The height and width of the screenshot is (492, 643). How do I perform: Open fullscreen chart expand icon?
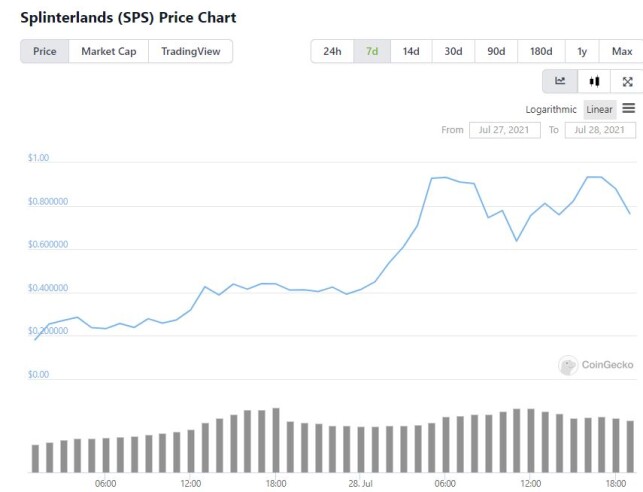coord(627,81)
